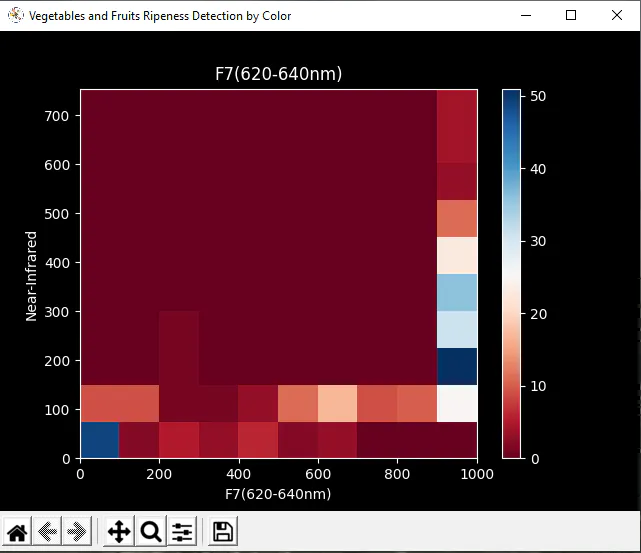Screen dimensions: 641x553
Task: Activate the Zoom to rectangle magnifier
Action: pos(151,532)
